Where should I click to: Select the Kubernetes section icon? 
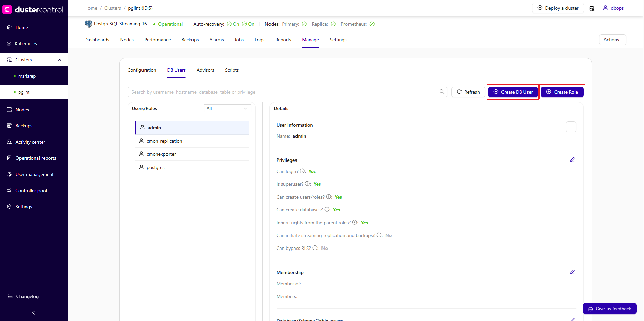coord(9,43)
